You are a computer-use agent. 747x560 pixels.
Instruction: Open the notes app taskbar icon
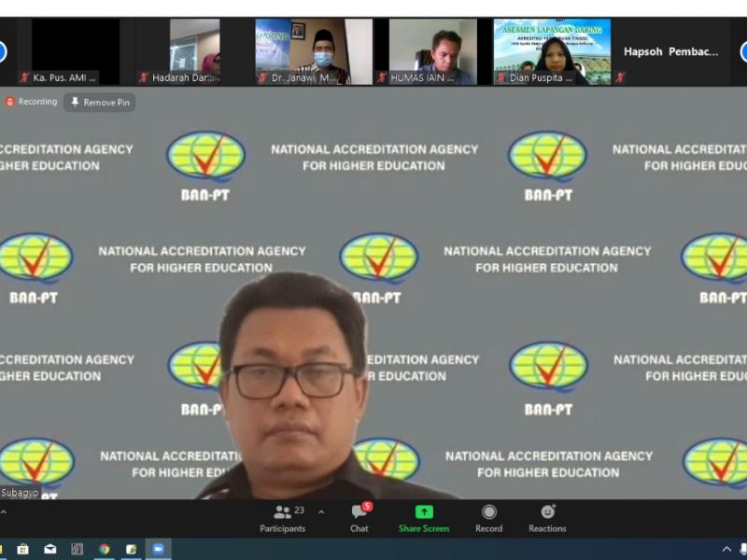coord(131,550)
